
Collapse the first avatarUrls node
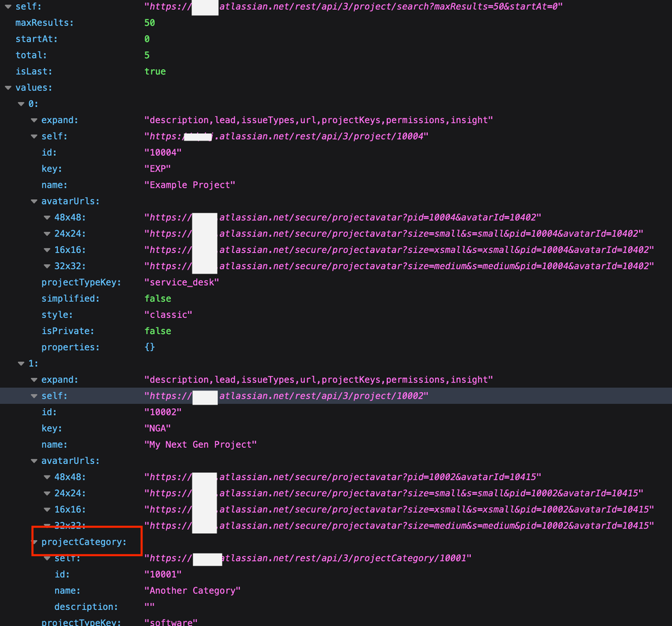click(x=34, y=200)
